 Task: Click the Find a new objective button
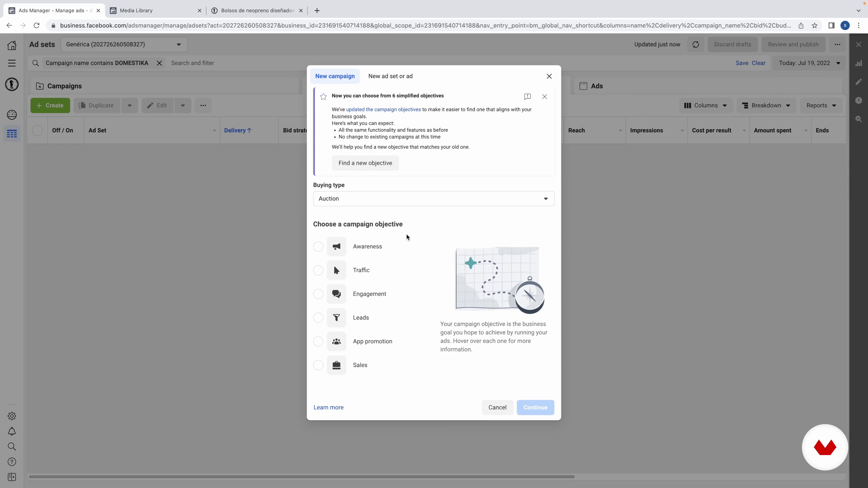[x=365, y=163]
